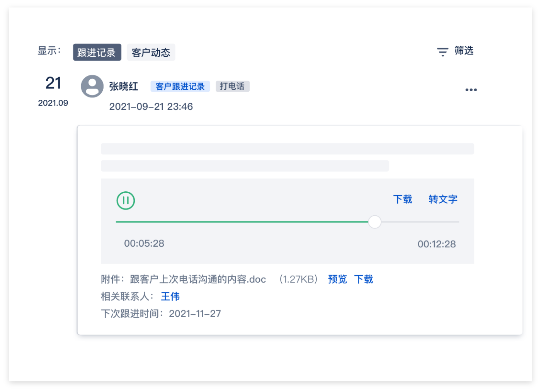Viewport: 541px width, 392px height.
Task: Download the audio recording
Action: [402, 199]
